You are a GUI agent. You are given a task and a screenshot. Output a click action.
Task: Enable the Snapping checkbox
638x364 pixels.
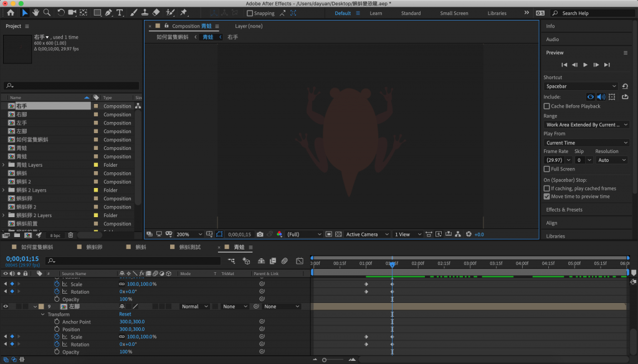coord(250,14)
